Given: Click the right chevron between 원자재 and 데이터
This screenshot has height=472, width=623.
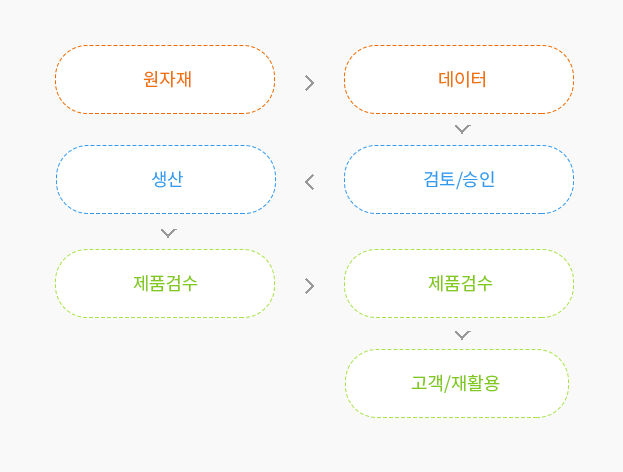Looking at the screenshot, I should 310,83.
